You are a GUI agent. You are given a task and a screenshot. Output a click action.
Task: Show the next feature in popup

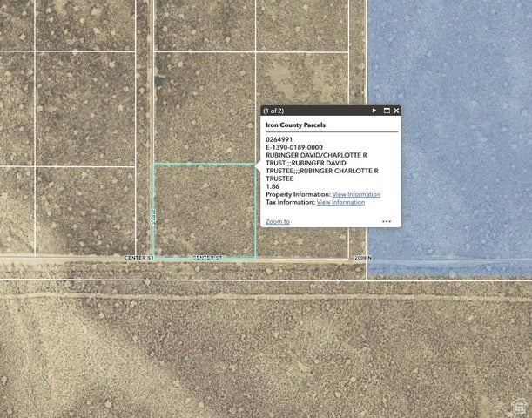click(x=374, y=111)
